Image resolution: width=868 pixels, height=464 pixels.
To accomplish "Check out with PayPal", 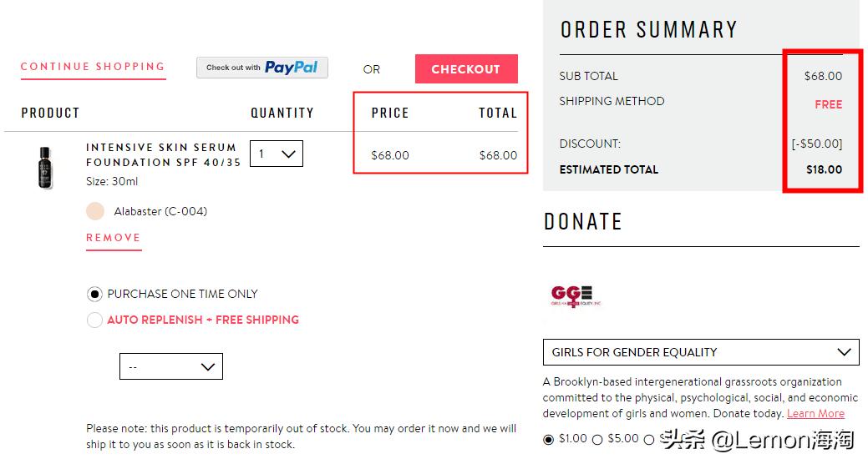I will click(x=262, y=68).
